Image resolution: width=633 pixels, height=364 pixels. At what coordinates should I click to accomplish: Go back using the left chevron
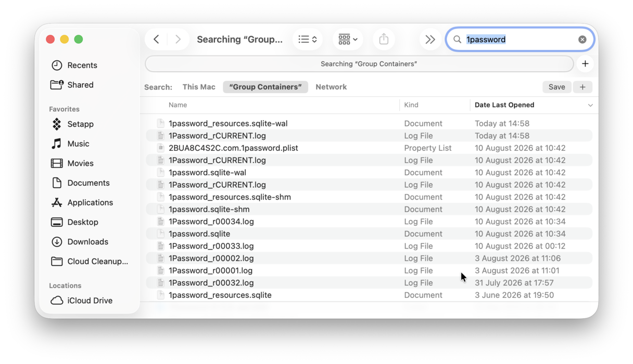click(156, 40)
